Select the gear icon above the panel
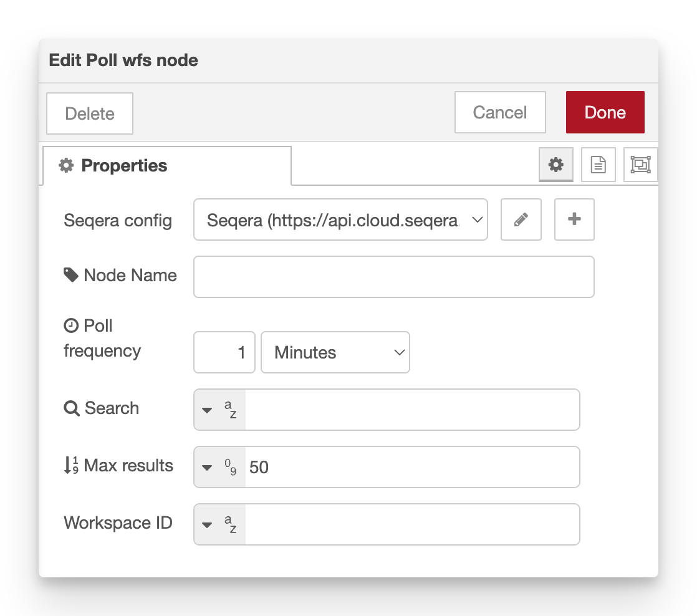This screenshot has width=697, height=616. pos(556,165)
